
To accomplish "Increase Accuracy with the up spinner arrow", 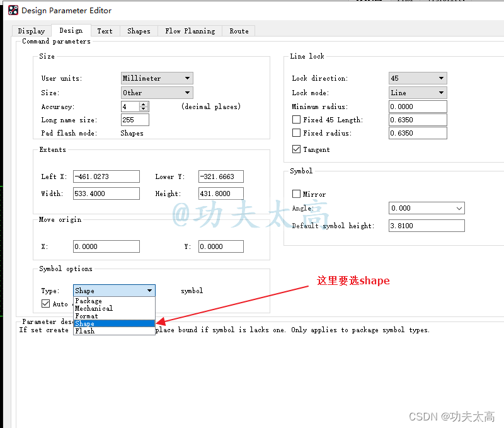I will point(144,104).
